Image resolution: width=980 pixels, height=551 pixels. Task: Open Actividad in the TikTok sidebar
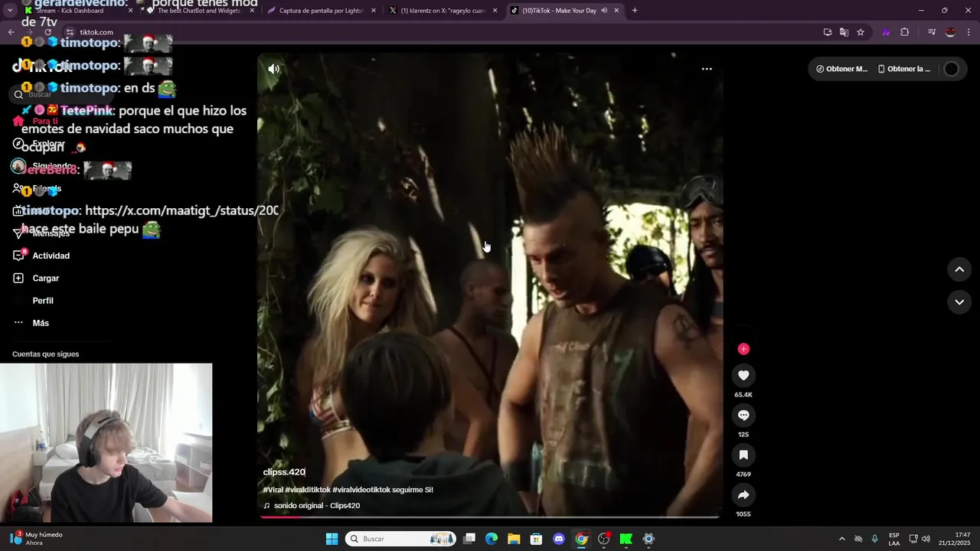tap(51, 256)
